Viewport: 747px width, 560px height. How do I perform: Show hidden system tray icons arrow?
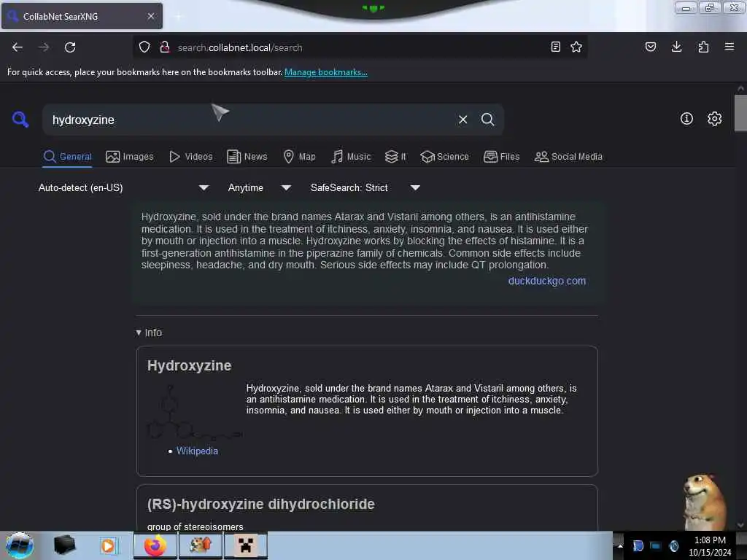(x=620, y=546)
